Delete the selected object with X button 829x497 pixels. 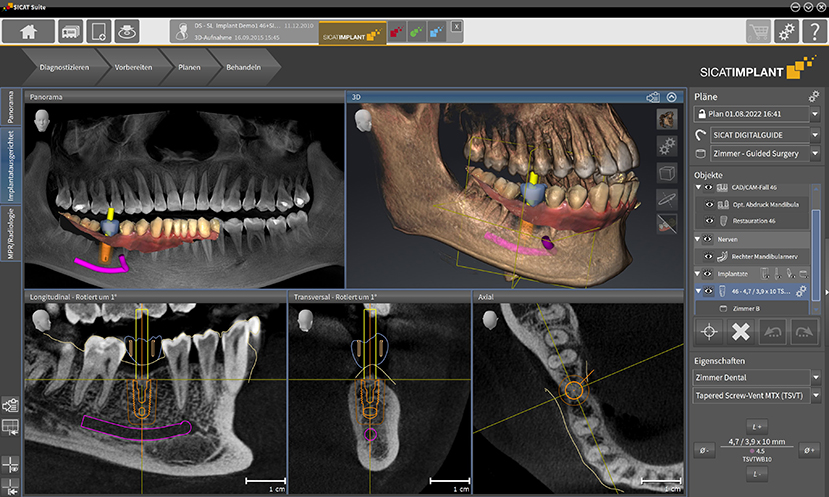741,332
